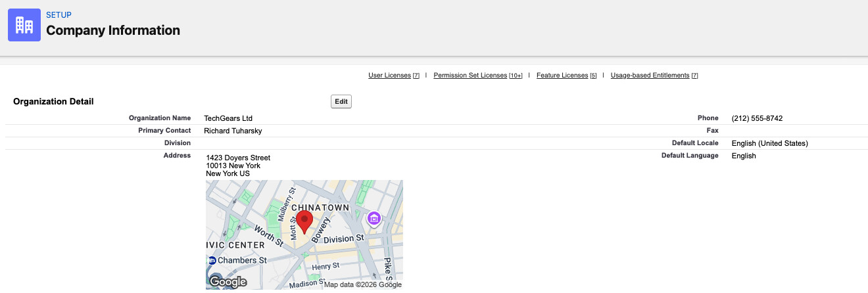Image resolution: width=868 pixels, height=293 pixels.
Task: Click the Henry St label on map
Action: pyautogui.click(x=325, y=266)
